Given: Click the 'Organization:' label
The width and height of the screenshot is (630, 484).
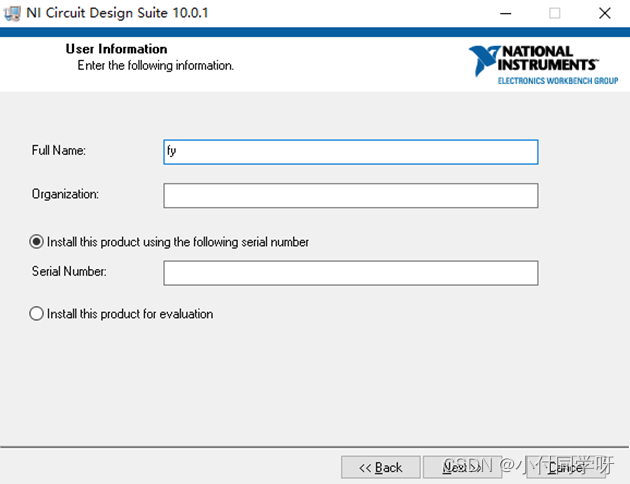Looking at the screenshot, I should click(65, 194).
